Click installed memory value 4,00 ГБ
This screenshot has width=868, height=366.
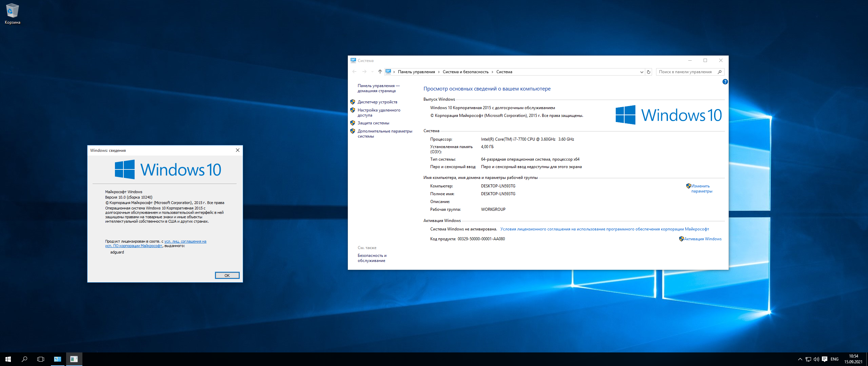487,147
